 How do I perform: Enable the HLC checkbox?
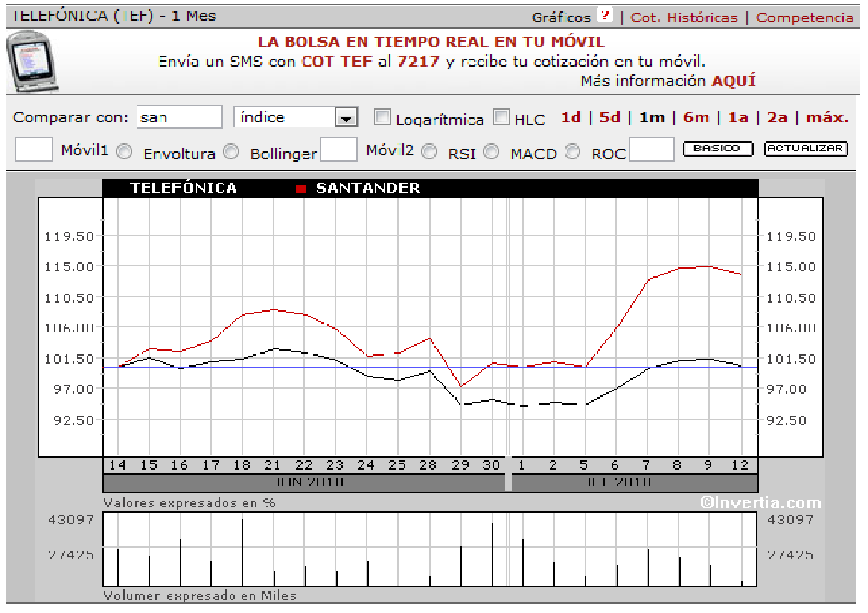coord(502,116)
